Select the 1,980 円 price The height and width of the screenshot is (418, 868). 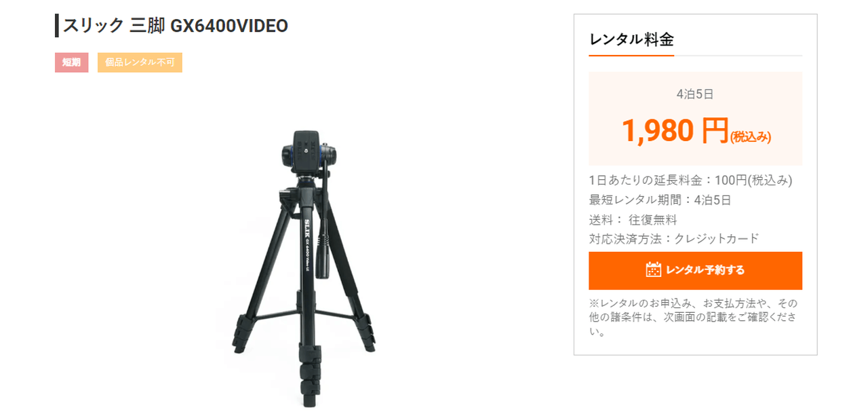tap(675, 130)
